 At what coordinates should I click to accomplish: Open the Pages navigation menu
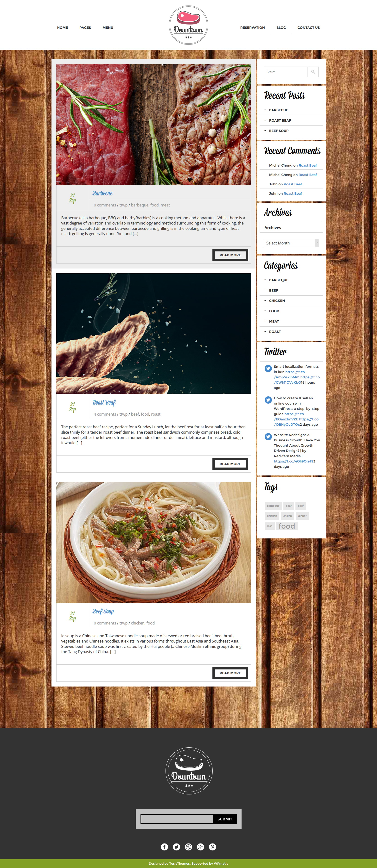click(x=85, y=28)
